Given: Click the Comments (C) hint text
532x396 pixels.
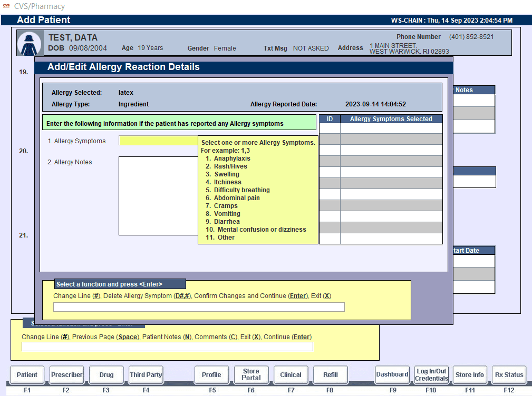Looking at the screenshot, I should point(216,337).
